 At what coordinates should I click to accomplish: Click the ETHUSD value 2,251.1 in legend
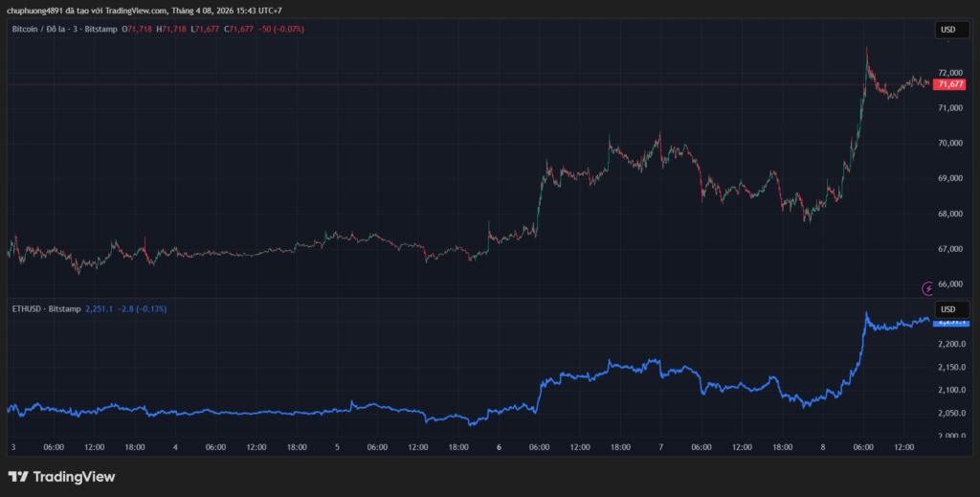[x=100, y=309]
